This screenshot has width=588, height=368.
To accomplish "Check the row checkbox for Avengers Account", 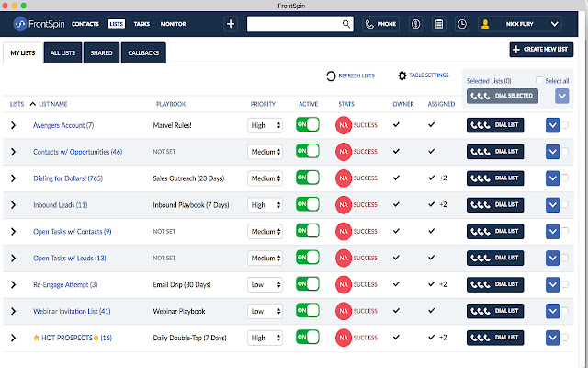I will [565, 125].
